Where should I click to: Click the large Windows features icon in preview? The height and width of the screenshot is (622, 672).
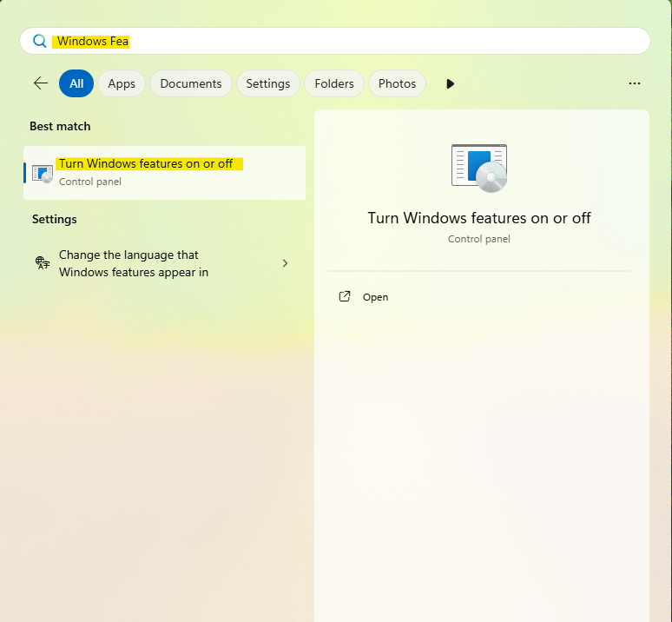click(479, 168)
